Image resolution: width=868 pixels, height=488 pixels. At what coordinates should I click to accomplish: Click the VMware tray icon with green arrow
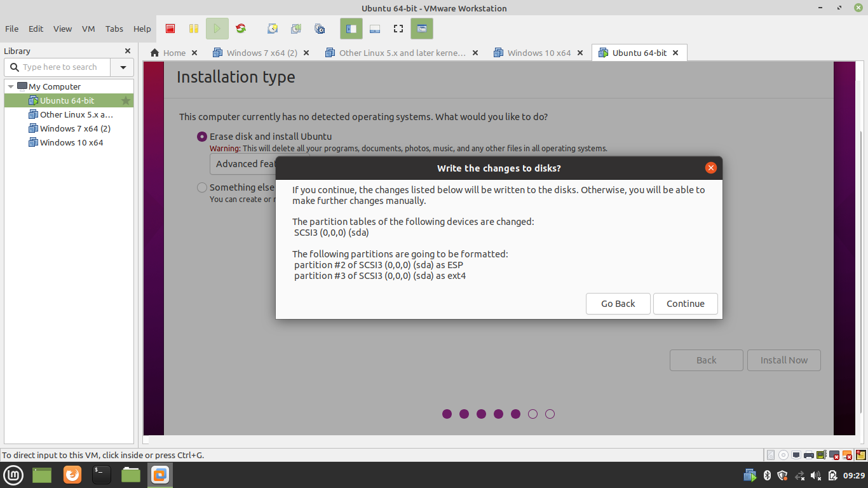pyautogui.click(x=750, y=475)
